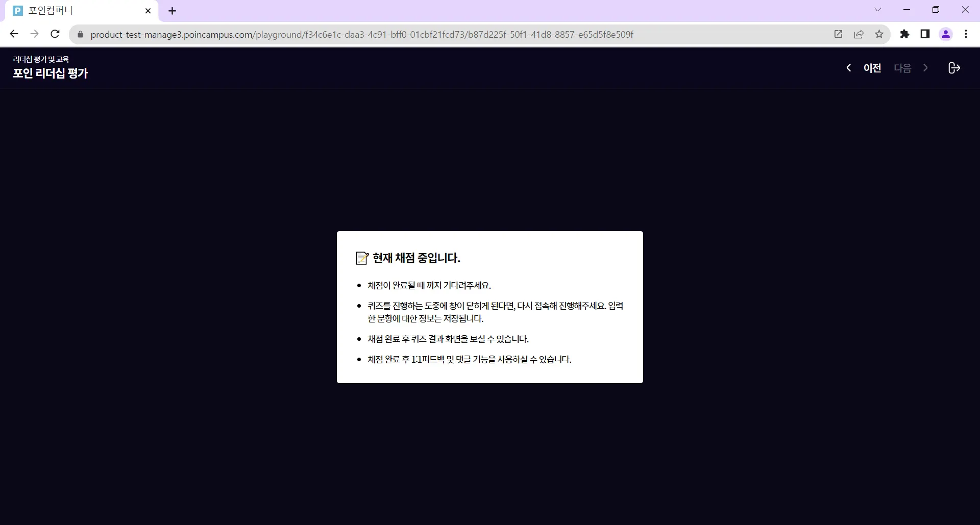Restore down the browser window
This screenshot has width=980, height=525.
(x=936, y=10)
